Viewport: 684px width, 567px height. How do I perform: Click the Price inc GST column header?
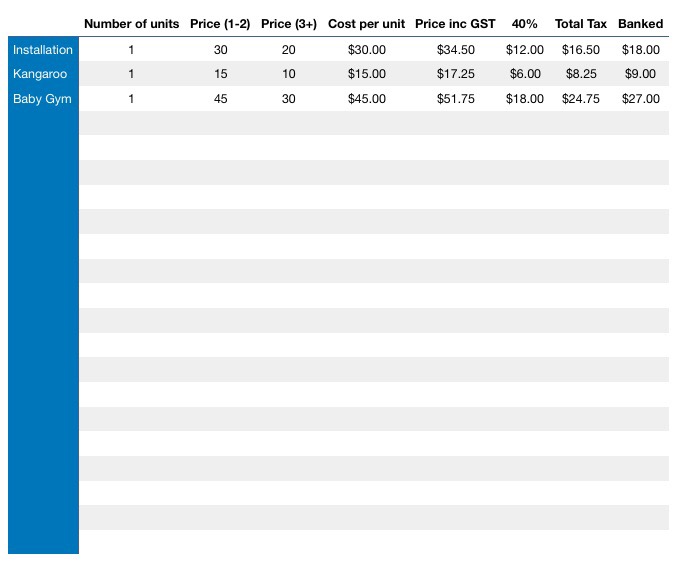coord(455,24)
